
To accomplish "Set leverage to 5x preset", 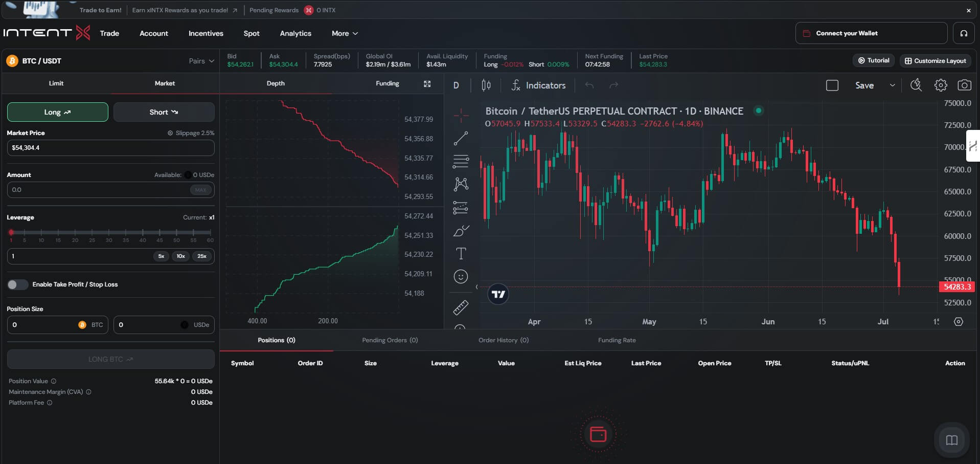I will (161, 256).
